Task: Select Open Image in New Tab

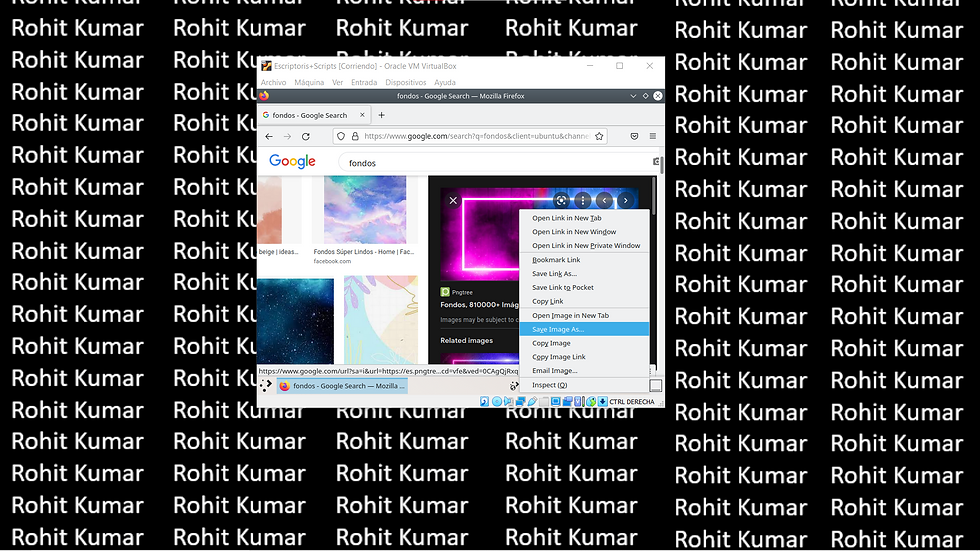Action: (584, 315)
